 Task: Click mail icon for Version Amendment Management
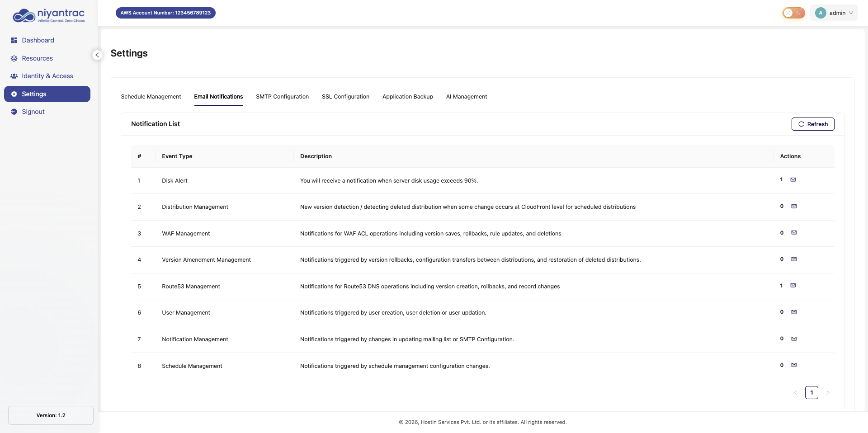click(x=794, y=259)
